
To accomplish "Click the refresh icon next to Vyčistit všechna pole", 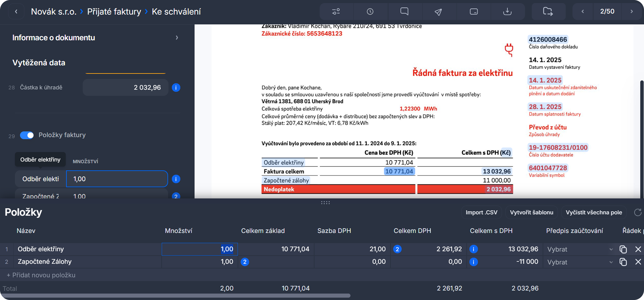I will (x=638, y=212).
